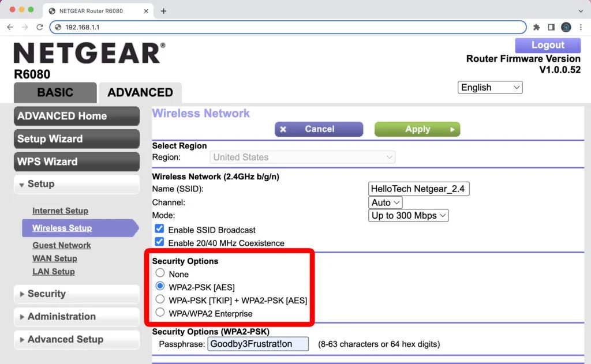Click the Passphrase input field
Viewport: 591px width, 364px height.
point(258,344)
